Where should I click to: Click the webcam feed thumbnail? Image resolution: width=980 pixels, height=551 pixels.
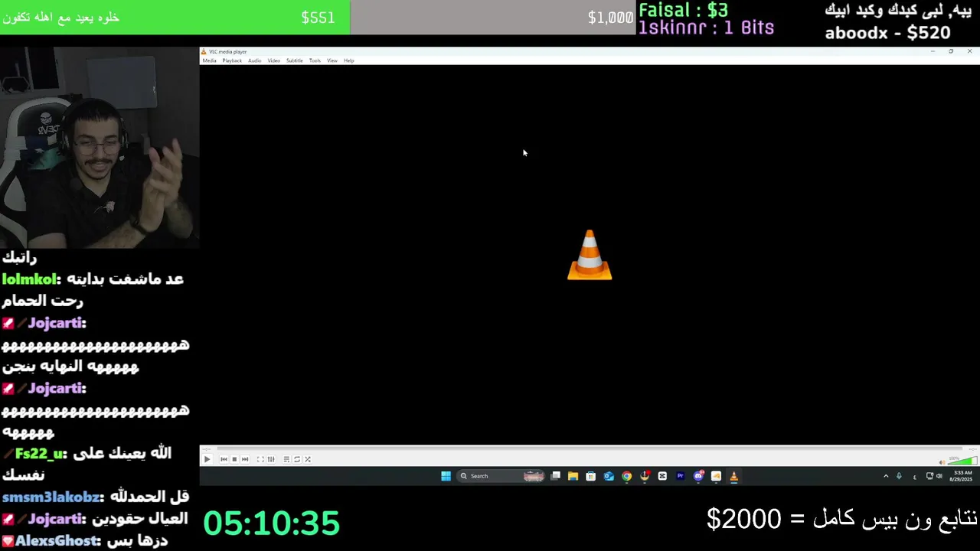100,147
